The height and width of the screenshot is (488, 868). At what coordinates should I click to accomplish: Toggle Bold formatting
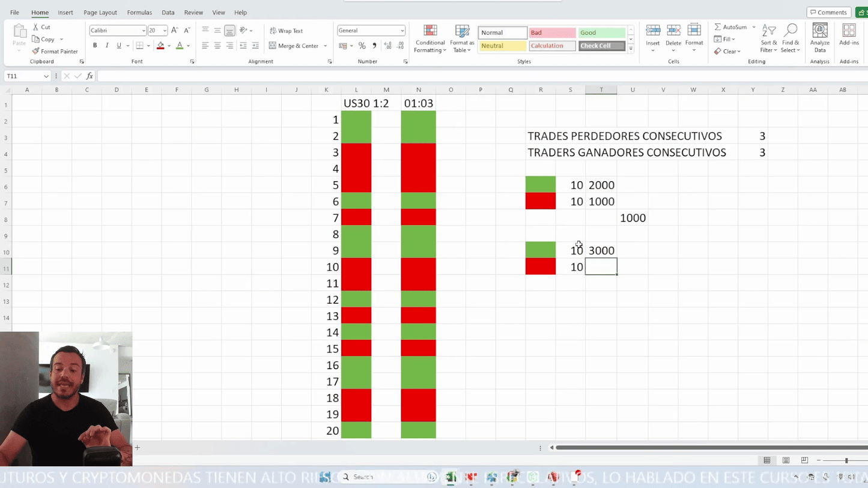pos(95,46)
